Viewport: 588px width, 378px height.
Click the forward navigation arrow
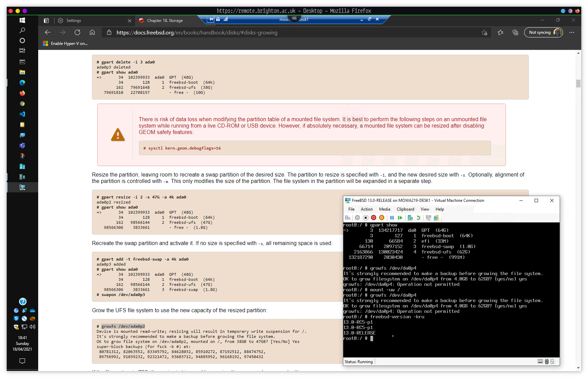pyautogui.click(x=63, y=32)
